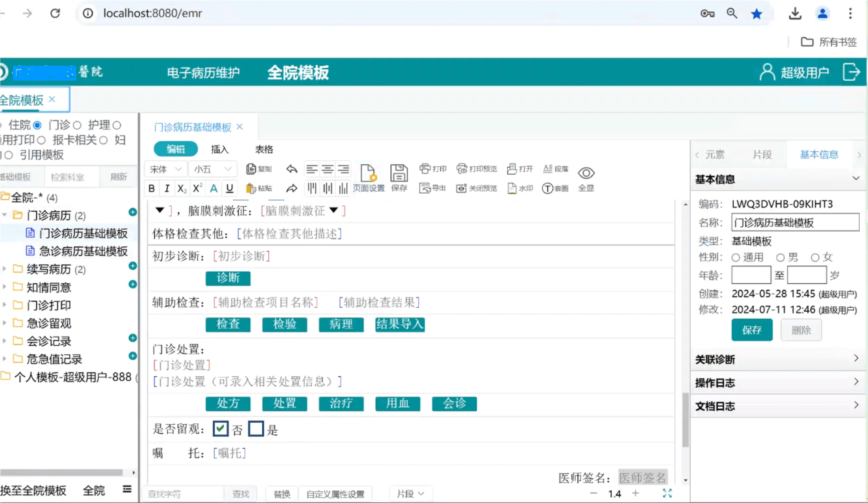868x503 pixels.
Task: Click the Paste (粘贴) toolbar icon
Action: pyautogui.click(x=259, y=188)
